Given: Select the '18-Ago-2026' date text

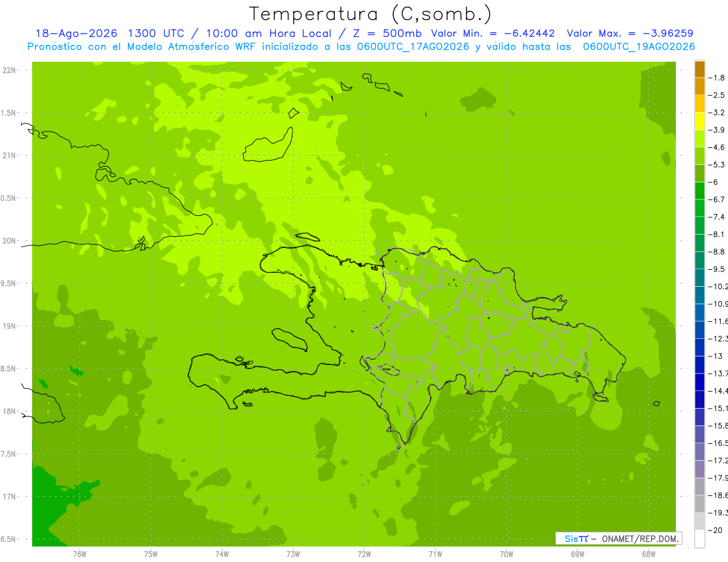Looking at the screenshot, I should pos(76,33).
